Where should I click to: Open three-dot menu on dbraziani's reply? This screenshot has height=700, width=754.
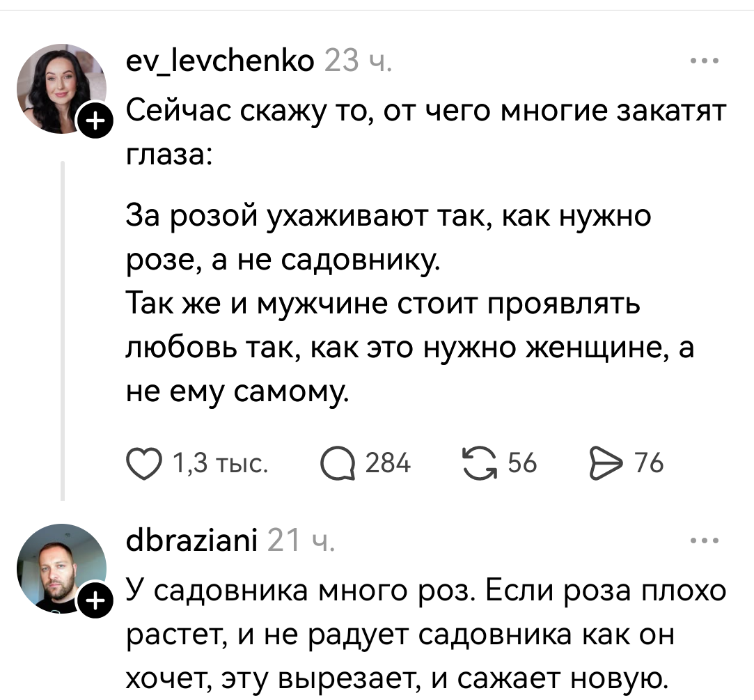(705, 540)
